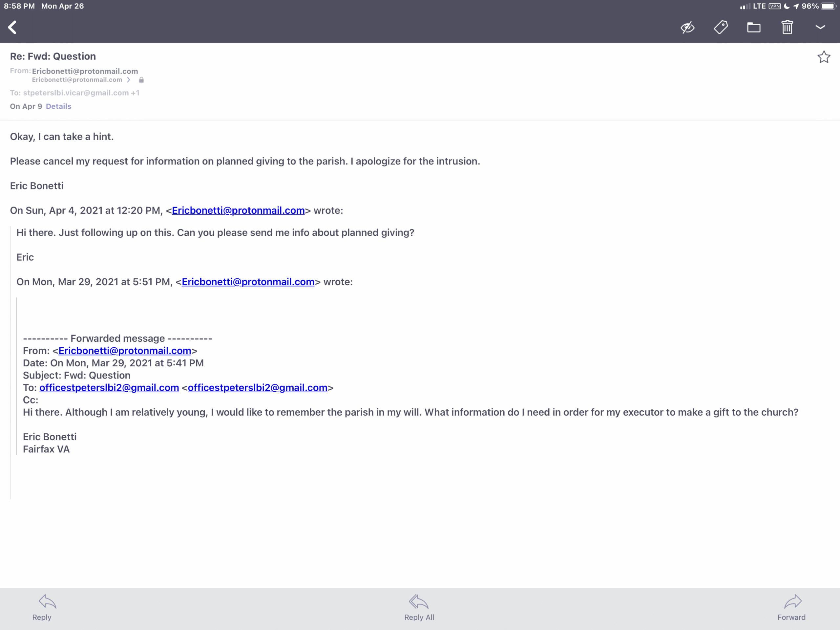This screenshot has width=840, height=630.
Task: Expand sender chevron next to Ericbonetti address
Action: [x=129, y=80]
